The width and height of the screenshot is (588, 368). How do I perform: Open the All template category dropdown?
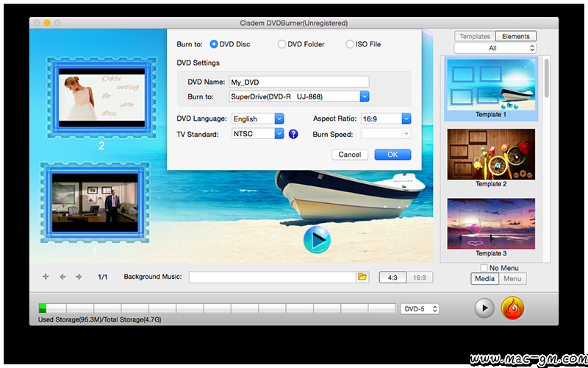[x=495, y=48]
